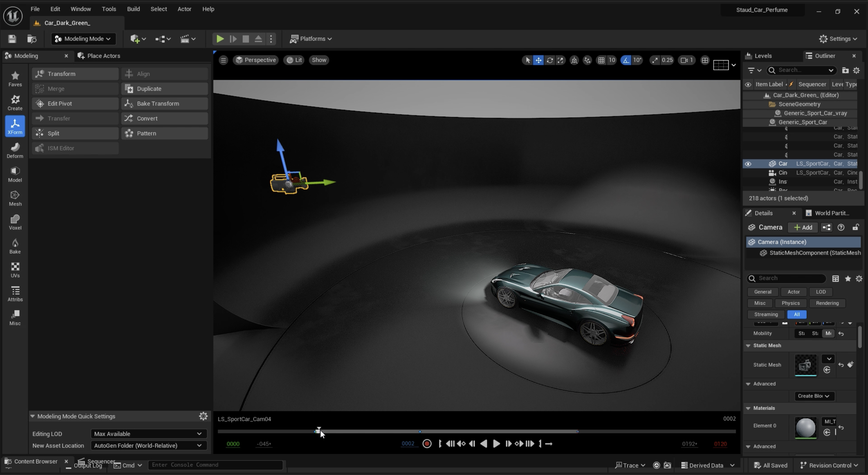The image size is (868, 475).
Task: Click the Transform tool button
Action: (75, 74)
